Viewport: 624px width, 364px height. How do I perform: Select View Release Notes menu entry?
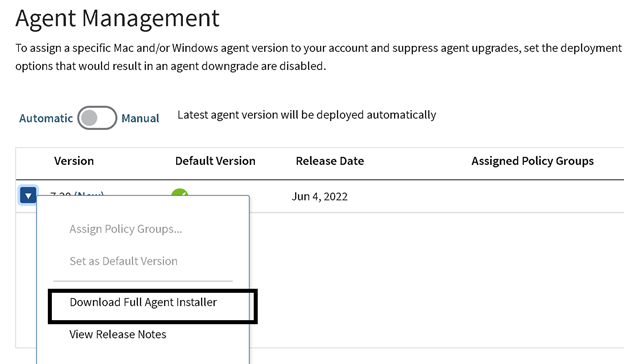[x=118, y=335]
